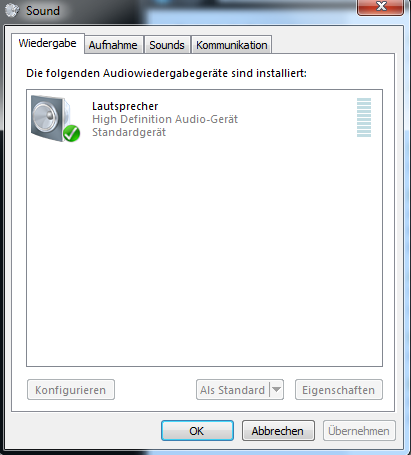The width and height of the screenshot is (411, 455).
Task: Select the Wiedergabe tab
Action: pos(48,43)
